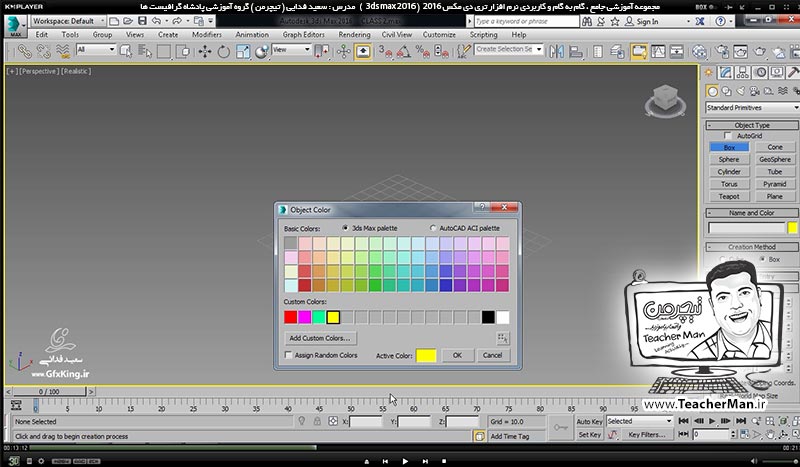Image resolution: width=800 pixels, height=467 pixels.
Task: Click Add Custom Colors button
Action: (x=320, y=338)
